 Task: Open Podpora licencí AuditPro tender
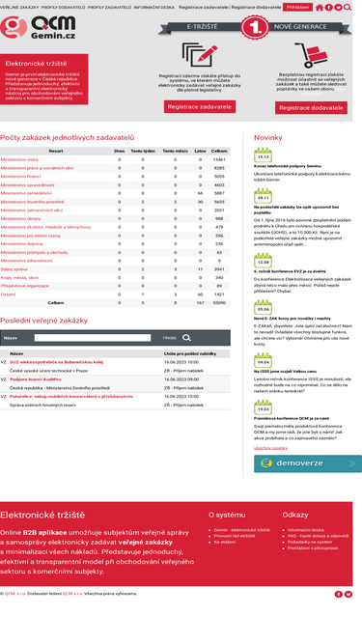[36, 379]
